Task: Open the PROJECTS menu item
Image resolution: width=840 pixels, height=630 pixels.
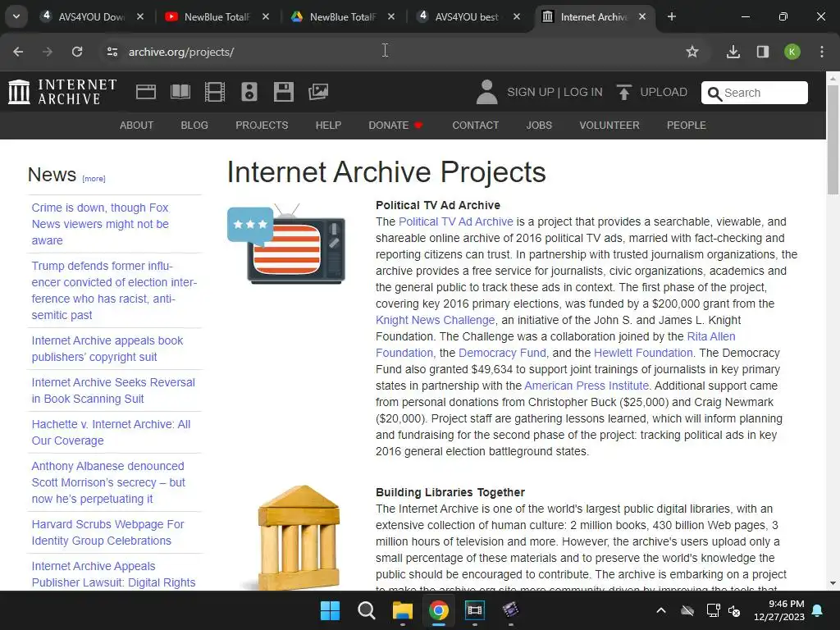Action: pos(262,126)
